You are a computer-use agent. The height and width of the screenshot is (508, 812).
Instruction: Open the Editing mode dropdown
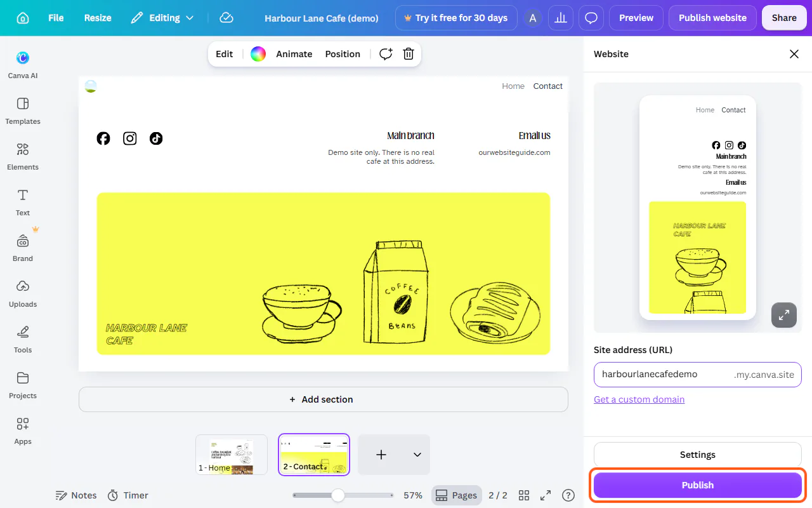[162, 18]
